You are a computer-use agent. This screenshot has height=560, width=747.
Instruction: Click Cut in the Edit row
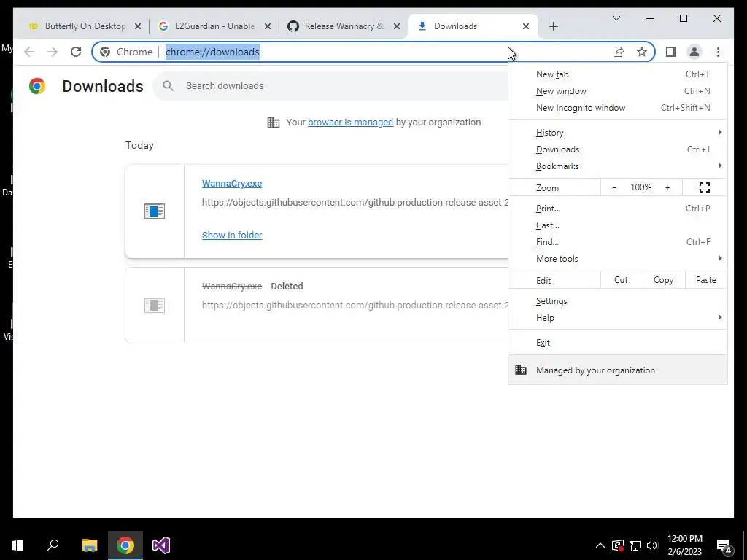pos(622,280)
